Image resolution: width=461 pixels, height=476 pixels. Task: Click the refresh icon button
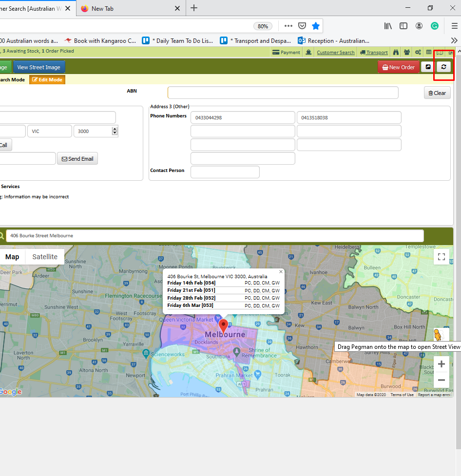tap(443, 67)
